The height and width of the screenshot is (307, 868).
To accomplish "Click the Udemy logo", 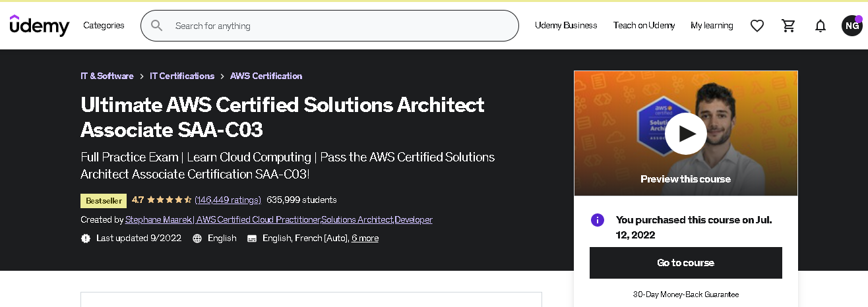I will click(x=40, y=26).
